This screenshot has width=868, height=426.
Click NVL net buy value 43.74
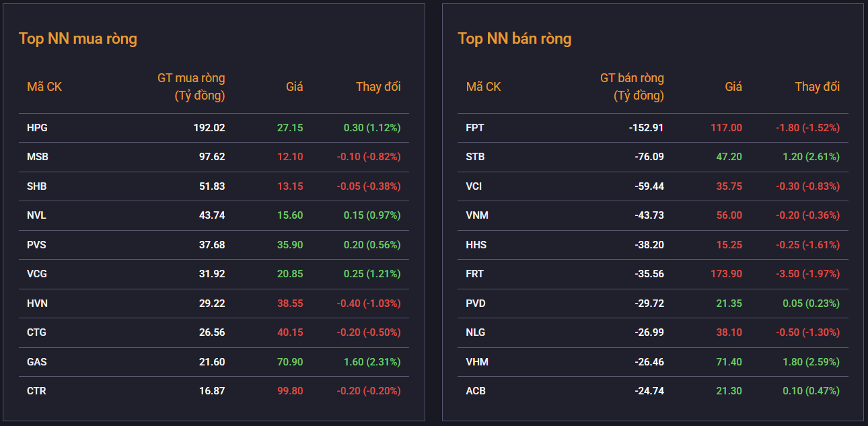pos(212,215)
